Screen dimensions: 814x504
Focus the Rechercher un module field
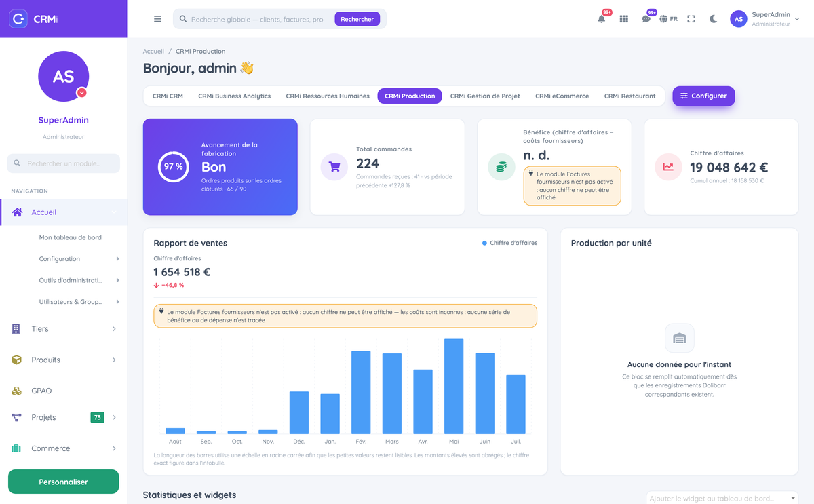click(63, 163)
